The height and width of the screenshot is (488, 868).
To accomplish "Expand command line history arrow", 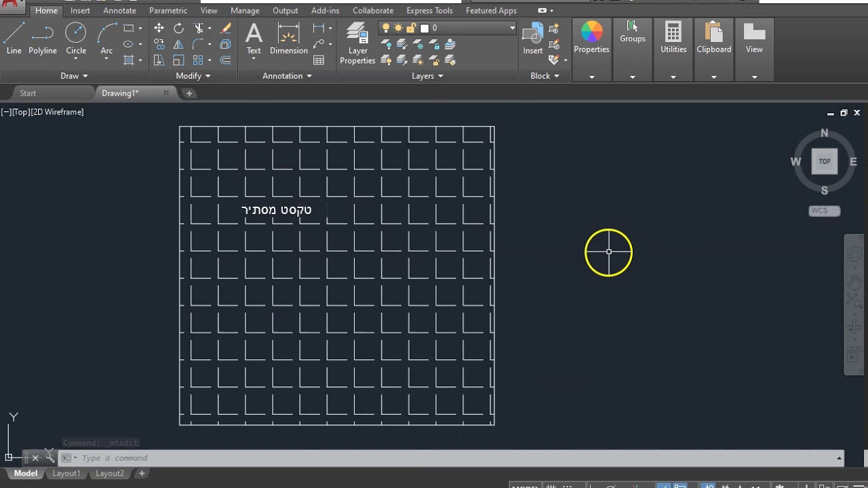I will (x=839, y=458).
